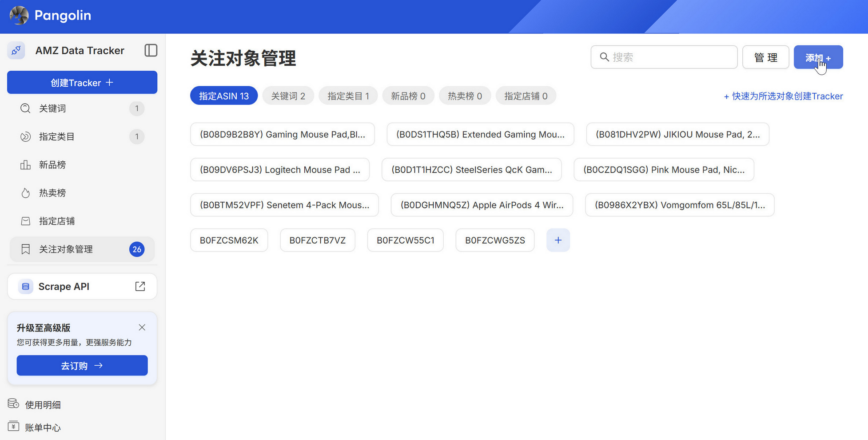The width and height of the screenshot is (868, 440).
Task: Open 账单中心 billing center
Action: coord(43,428)
